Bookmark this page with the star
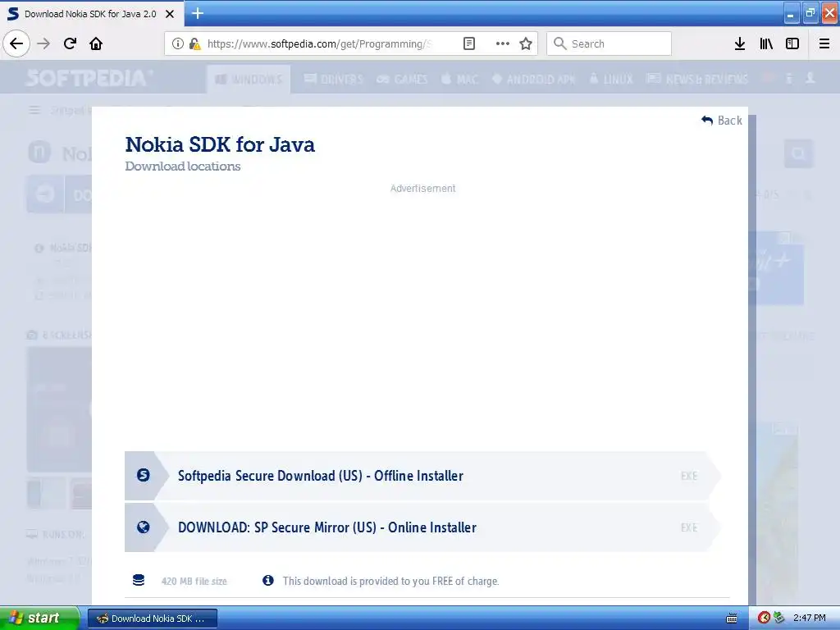This screenshot has height=630, width=840. point(526,43)
